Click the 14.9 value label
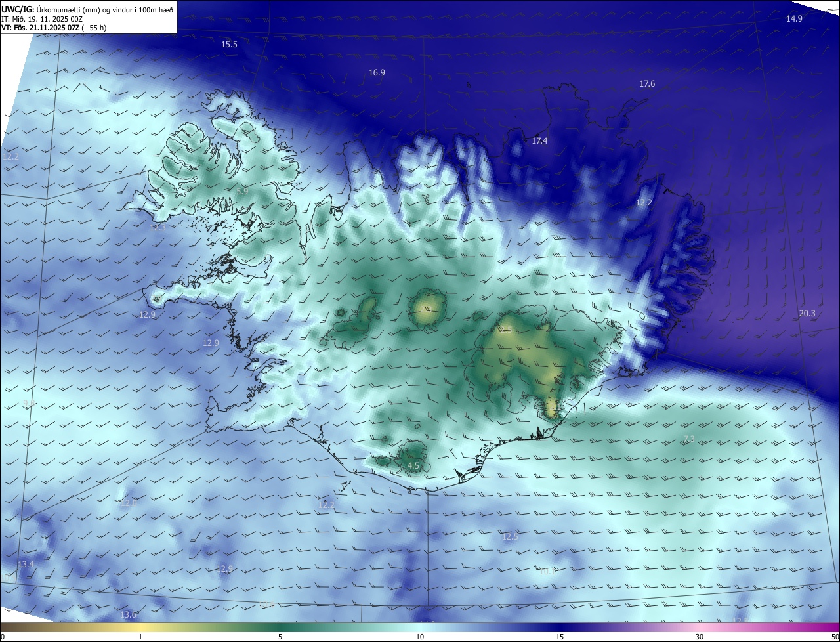 (x=794, y=18)
